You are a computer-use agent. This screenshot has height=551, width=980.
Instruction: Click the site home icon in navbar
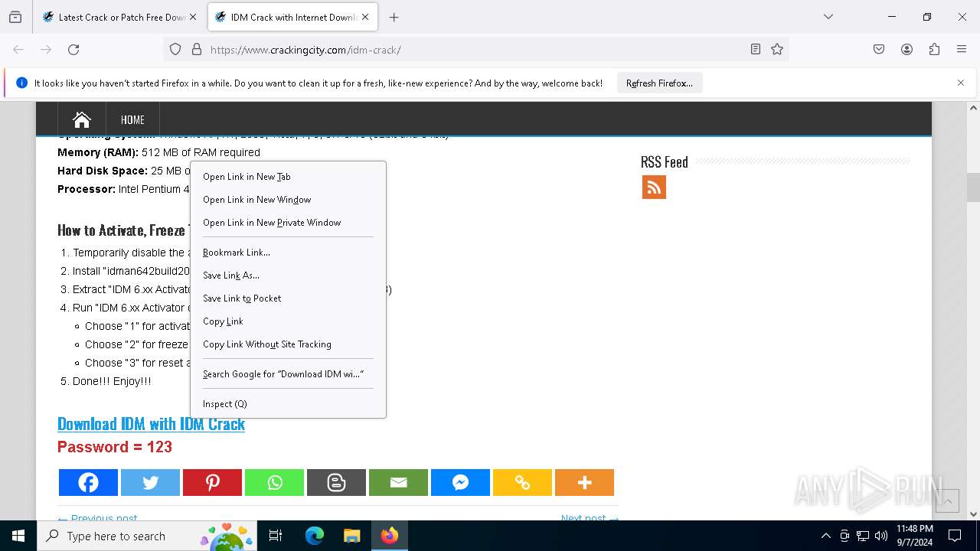(x=82, y=119)
